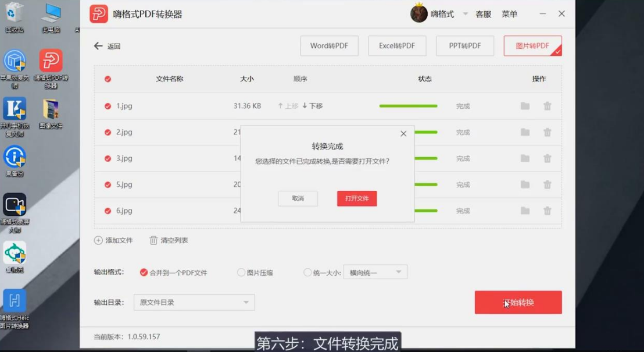This screenshot has height=352, width=644.
Task: Open output folder for 1.jpg
Action: [525, 106]
